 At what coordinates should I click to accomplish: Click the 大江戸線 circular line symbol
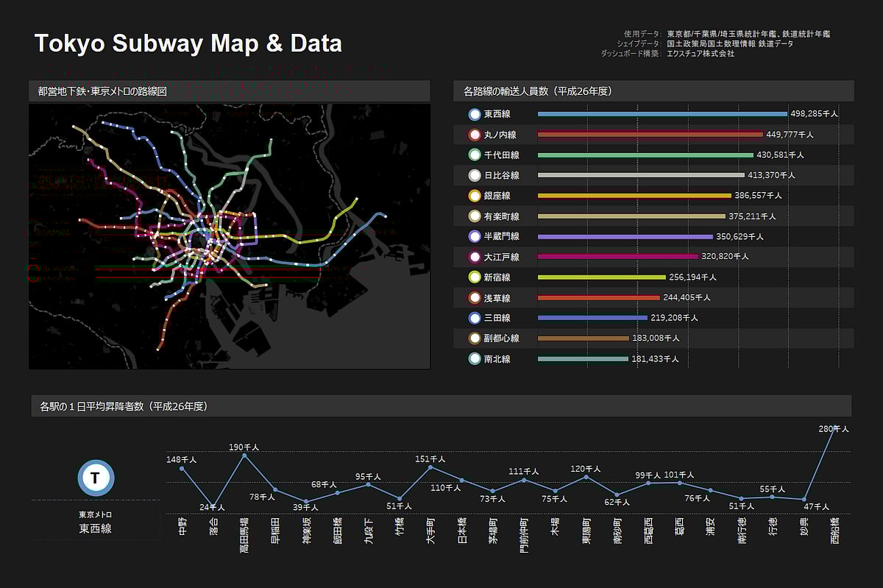tap(475, 257)
